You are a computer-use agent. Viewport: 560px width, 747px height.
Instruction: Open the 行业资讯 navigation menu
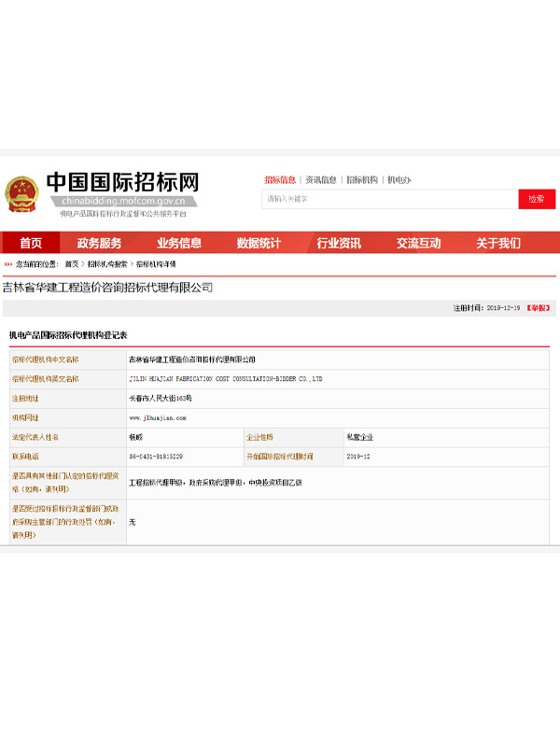click(x=339, y=243)
